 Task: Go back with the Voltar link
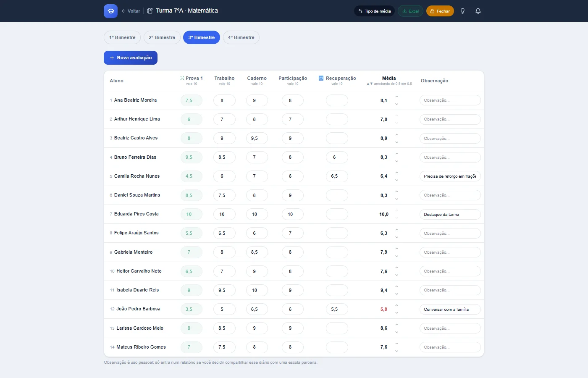131,11
